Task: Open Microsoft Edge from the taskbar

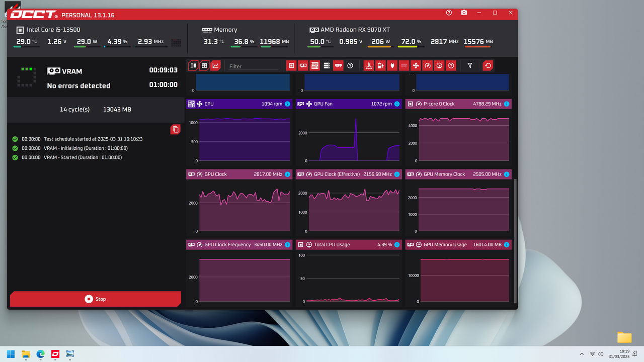Action: coord(40,354)
